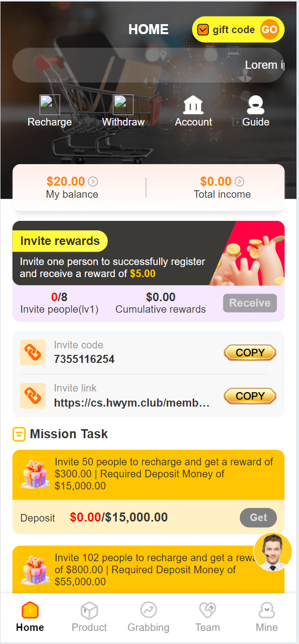Open the Mine tab
299x644 pixels.
click(267, 617)
